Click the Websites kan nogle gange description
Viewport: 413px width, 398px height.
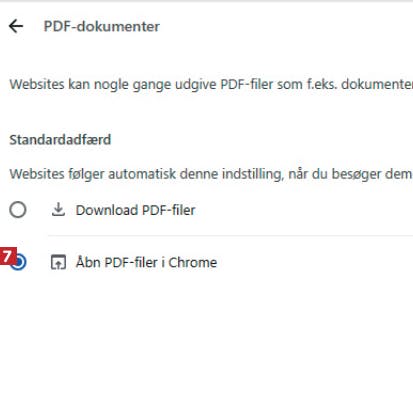click(x=211, y=84)
